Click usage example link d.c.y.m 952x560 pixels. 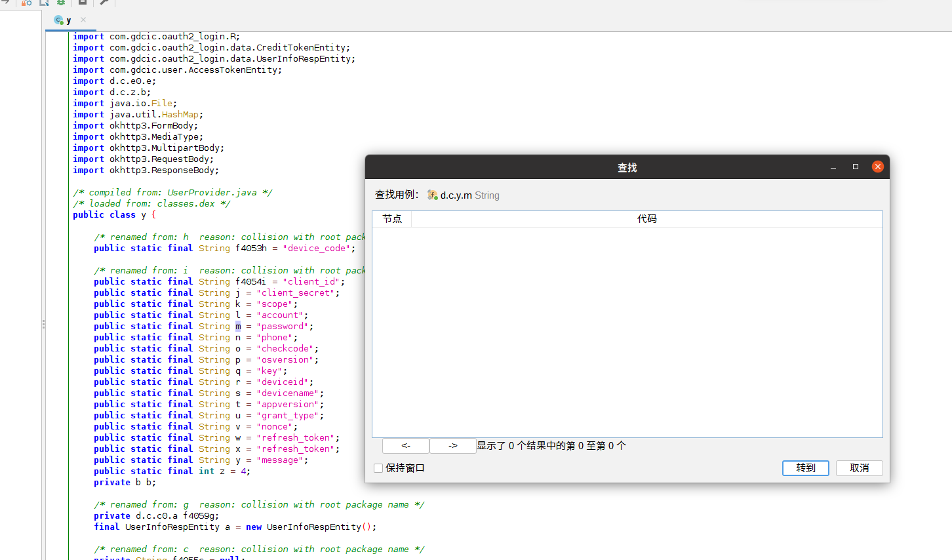pyautogui.click(x=456, y=195)
